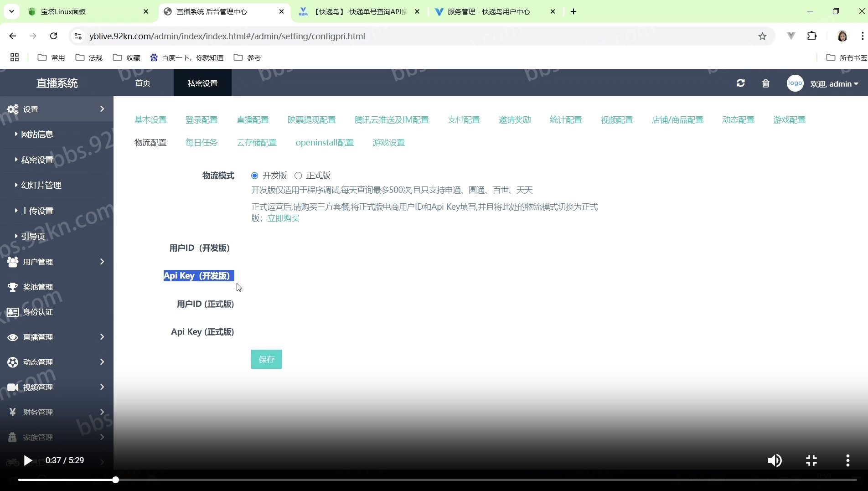
Task: Open a new browser tab with the plus button
Action: point(573,11)
